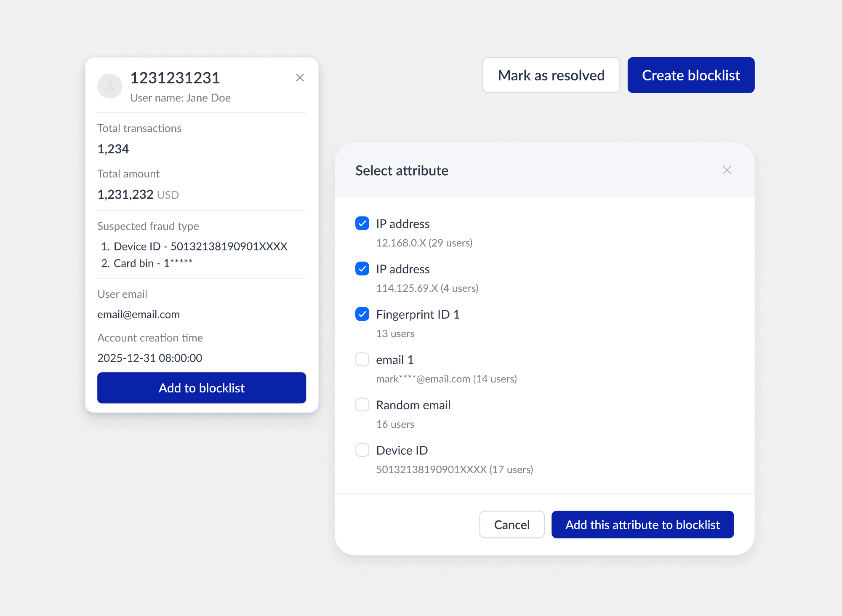Click User name: Jane Doe text
This screenshot has width=842, height=616.
pyautogui.click(x=180, y=98)
